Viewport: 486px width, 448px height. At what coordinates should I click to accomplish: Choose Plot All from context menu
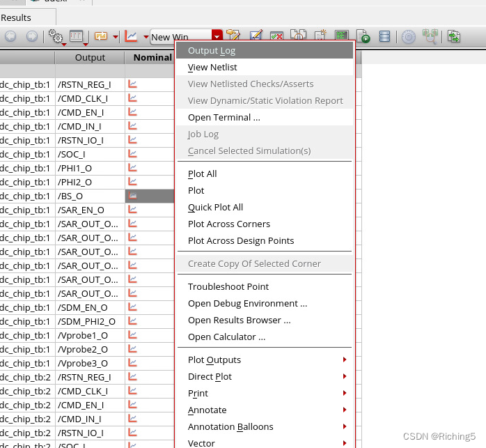point(265,173)
